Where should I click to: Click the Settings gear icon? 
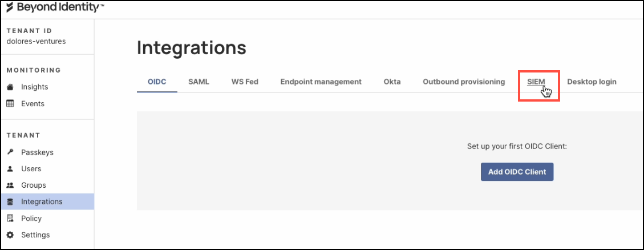10,235
